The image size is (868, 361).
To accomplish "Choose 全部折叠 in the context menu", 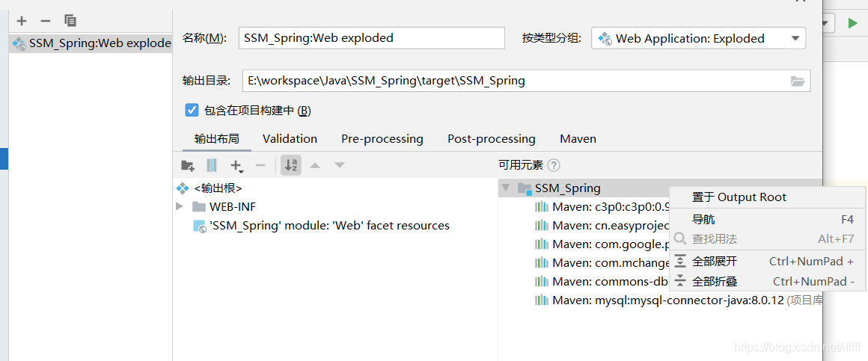I will click(x=767, y=281).
